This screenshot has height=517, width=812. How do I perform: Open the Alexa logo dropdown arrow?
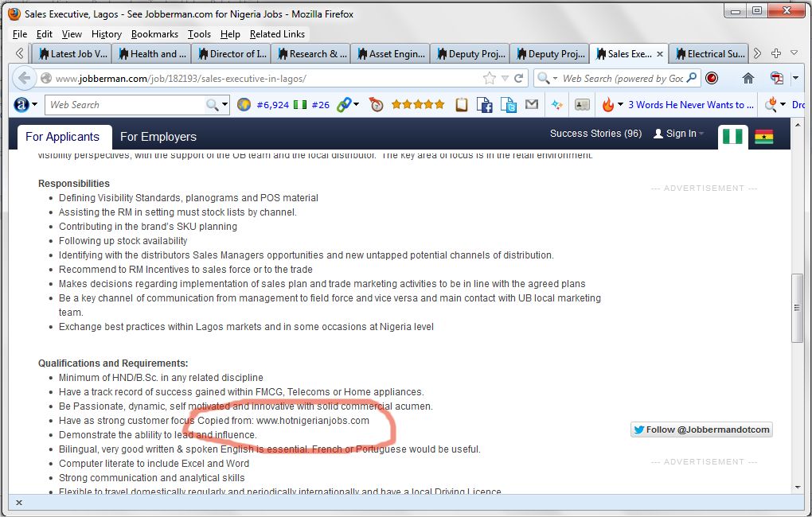(x=35, y=104)
